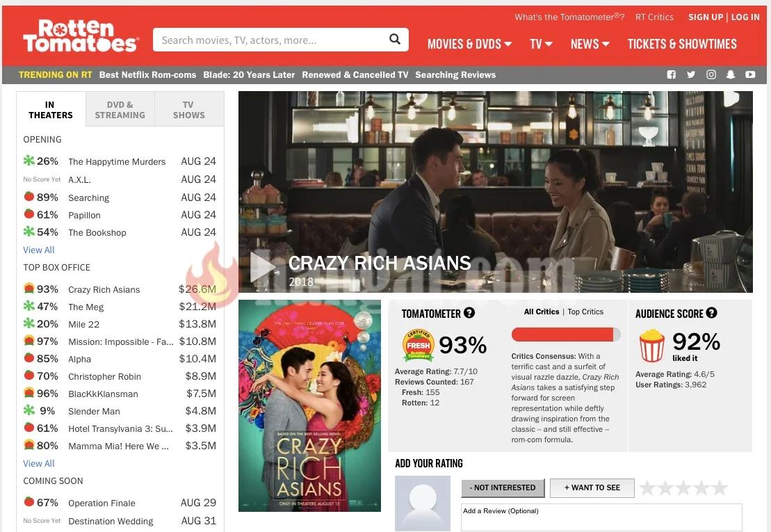This screenshot has height=532, width=771.
Task: Click the Tomatometer help question mark icon
Action: point(469,313)
